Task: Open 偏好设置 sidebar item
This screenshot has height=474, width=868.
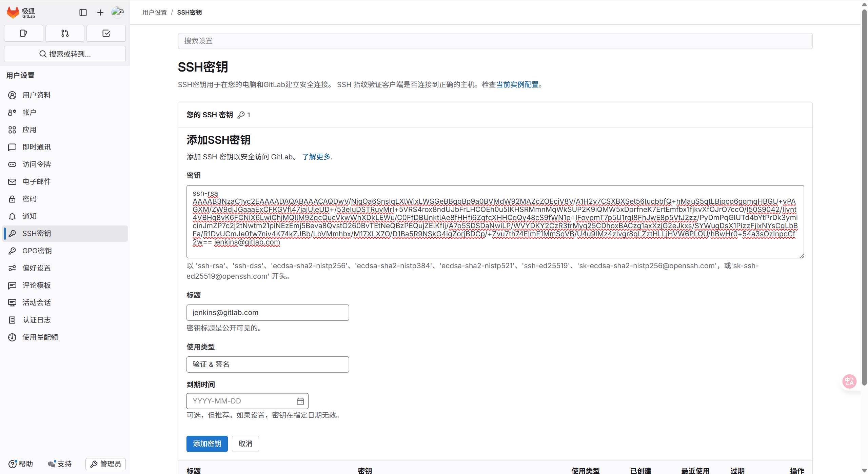Action: 37,268
